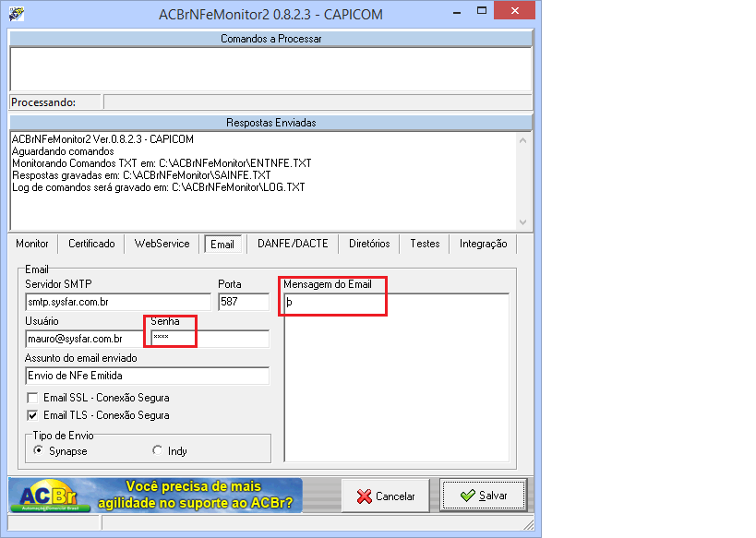Click the ACBrNFeMonitor app icon in title bar
The width and height of the screenshot is (756, 538).
click(x=17, y=14)
